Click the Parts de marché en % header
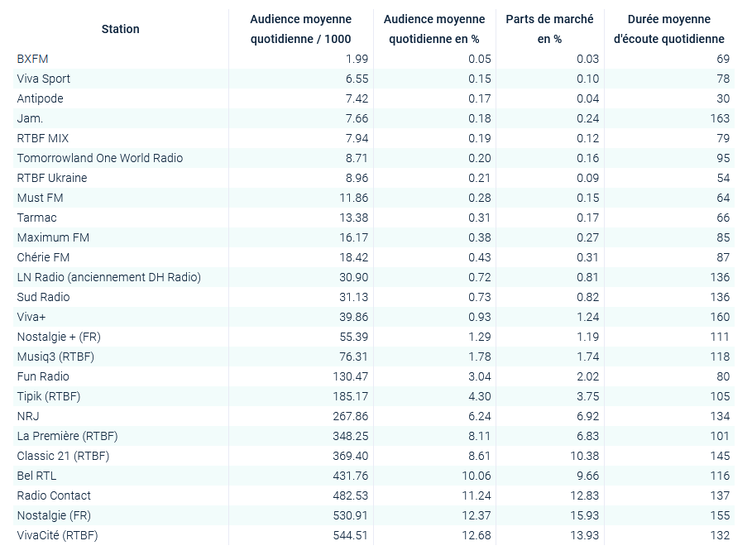The width and height of the screenshot is (752, 560). [x=549, y=29]
